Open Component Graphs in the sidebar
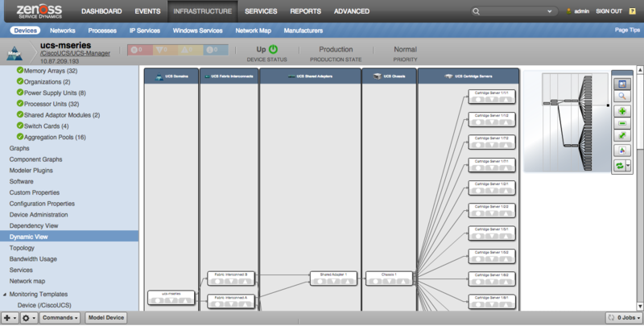 point(35,159)
